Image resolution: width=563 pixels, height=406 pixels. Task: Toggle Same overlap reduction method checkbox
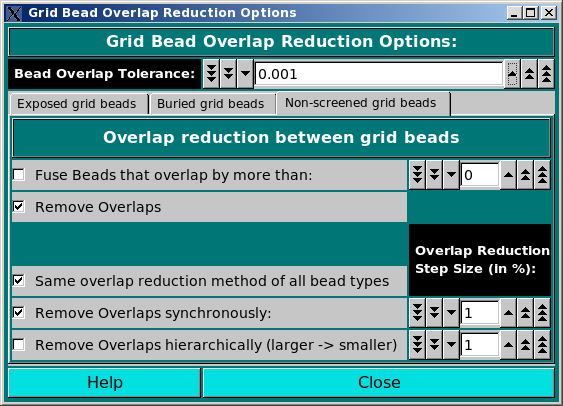(19, 281)
